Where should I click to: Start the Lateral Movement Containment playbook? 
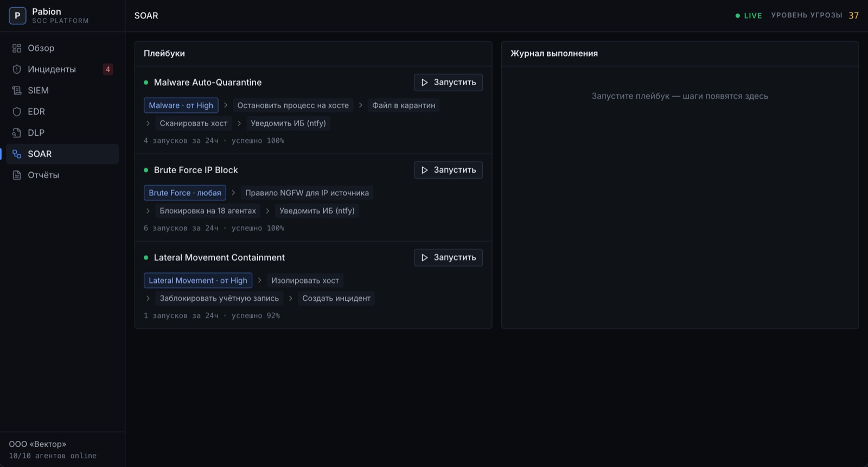pyautogui.click(x=448, y=257)
